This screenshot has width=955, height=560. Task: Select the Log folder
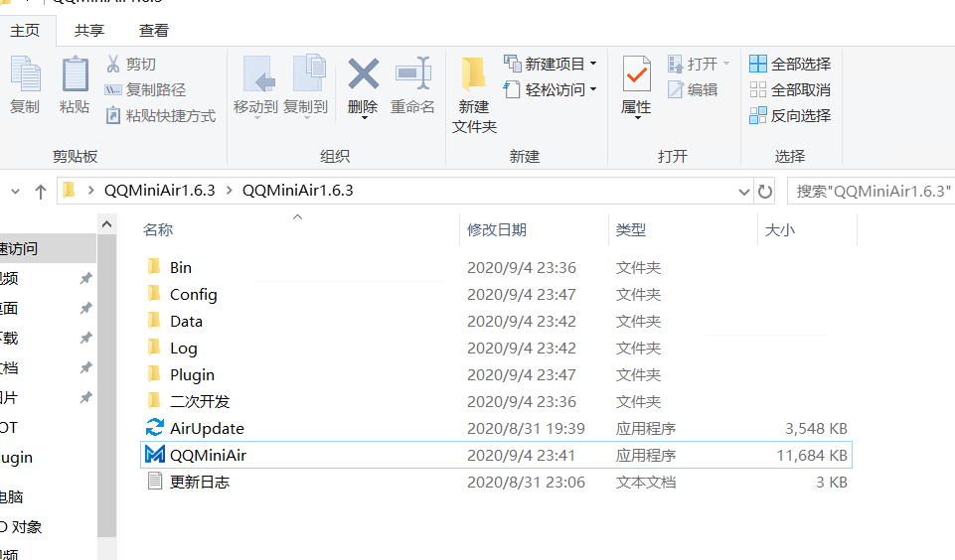(x=183, y=348)
